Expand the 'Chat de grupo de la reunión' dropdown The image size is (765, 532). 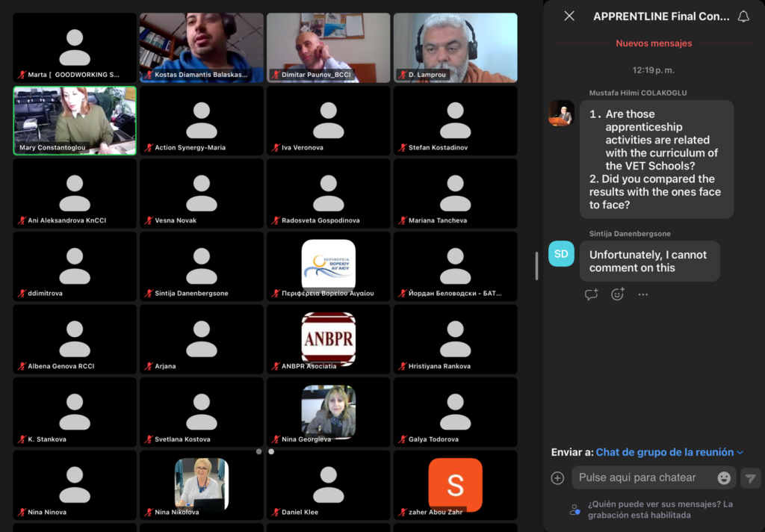tap(740, 452)
